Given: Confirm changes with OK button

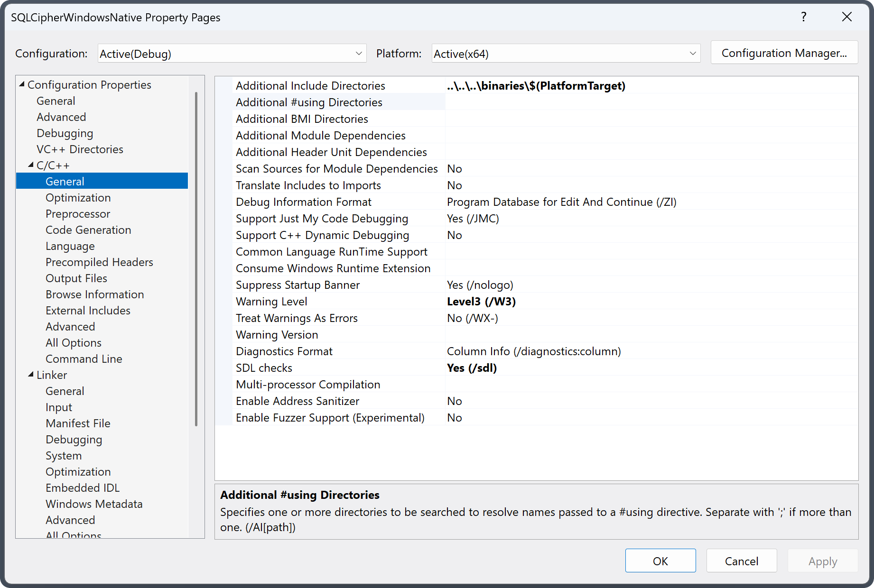Looking at the screenshot, I should pos(660,561).
